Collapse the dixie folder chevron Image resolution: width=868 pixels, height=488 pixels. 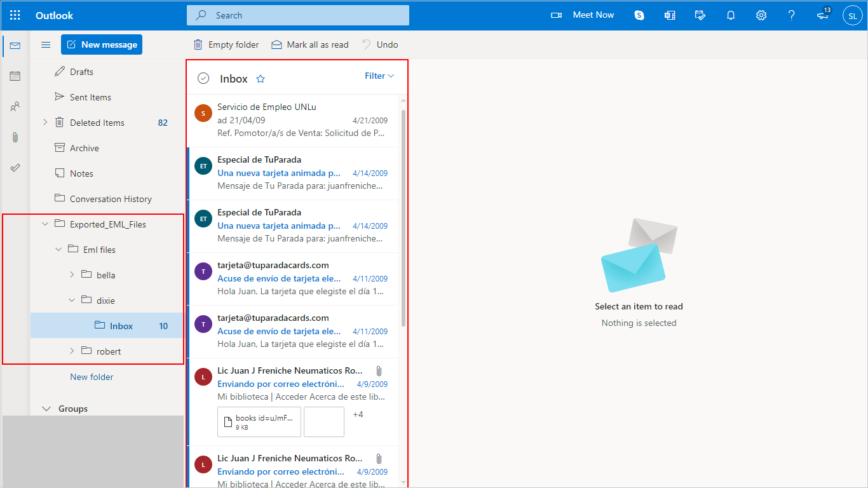(x=72, y=300)
